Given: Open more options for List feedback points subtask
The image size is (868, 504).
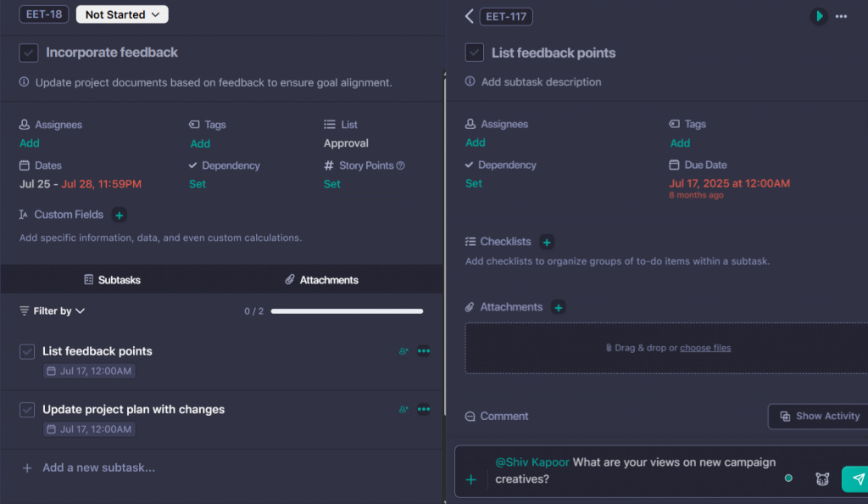Looking at the screenshot, I should [x=424, y=351].
